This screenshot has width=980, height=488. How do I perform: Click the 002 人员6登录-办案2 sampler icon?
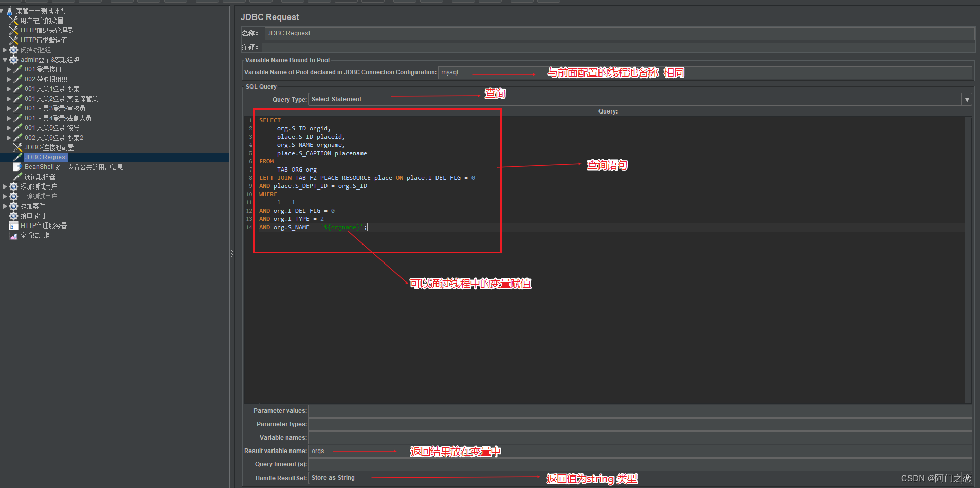click(18, 138)
